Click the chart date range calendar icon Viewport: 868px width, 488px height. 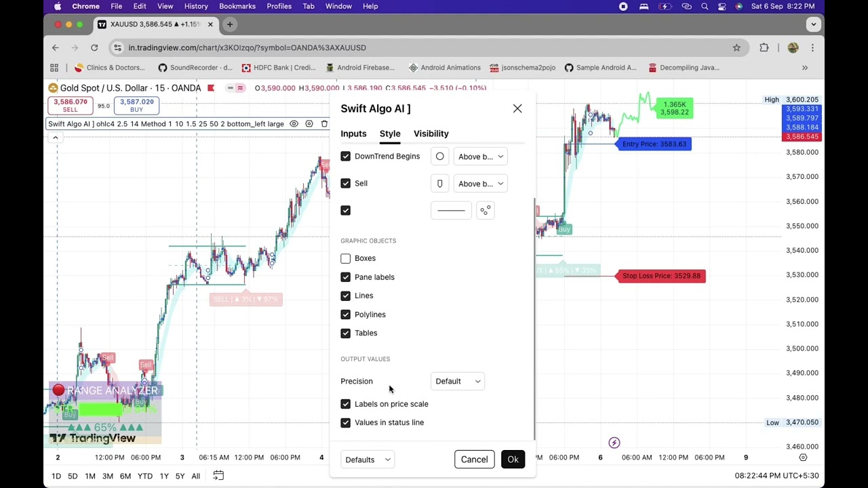(x=218, y=476)
